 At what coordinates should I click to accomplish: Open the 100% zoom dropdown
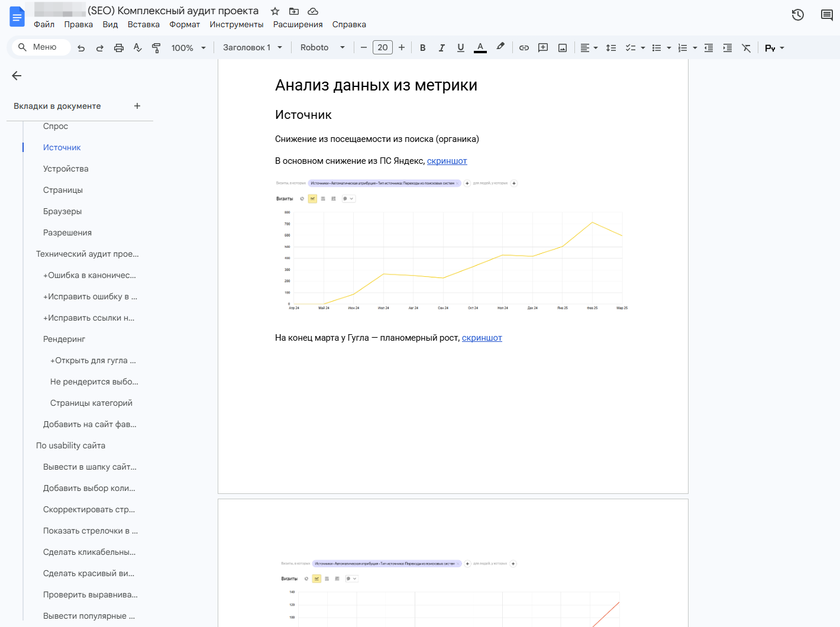(188, 48)
